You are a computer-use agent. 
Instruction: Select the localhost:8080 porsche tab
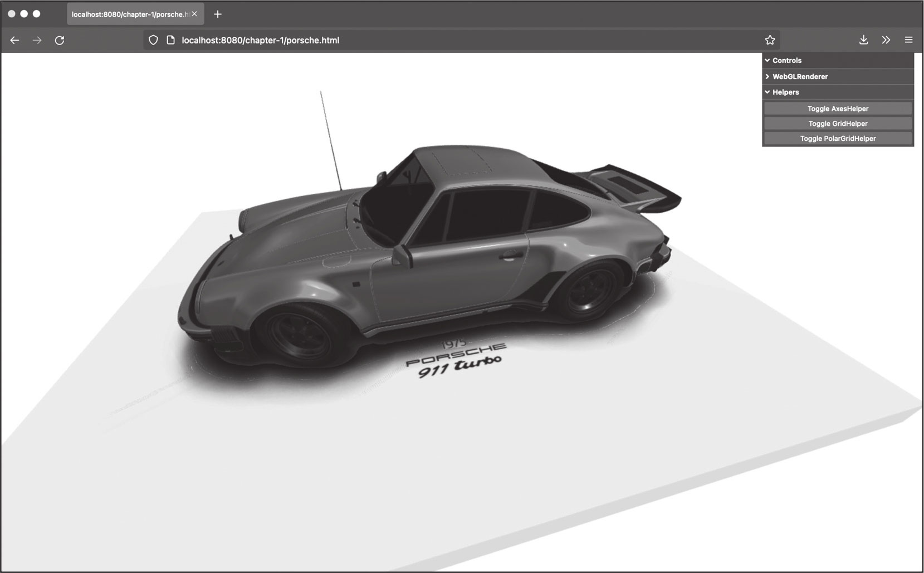(135, 14)
